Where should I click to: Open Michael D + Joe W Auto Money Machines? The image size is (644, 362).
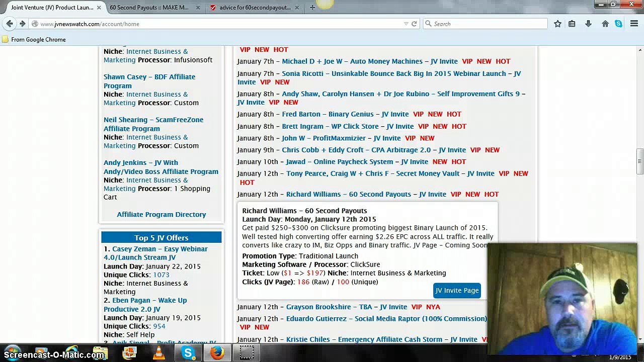coord(352,61)
